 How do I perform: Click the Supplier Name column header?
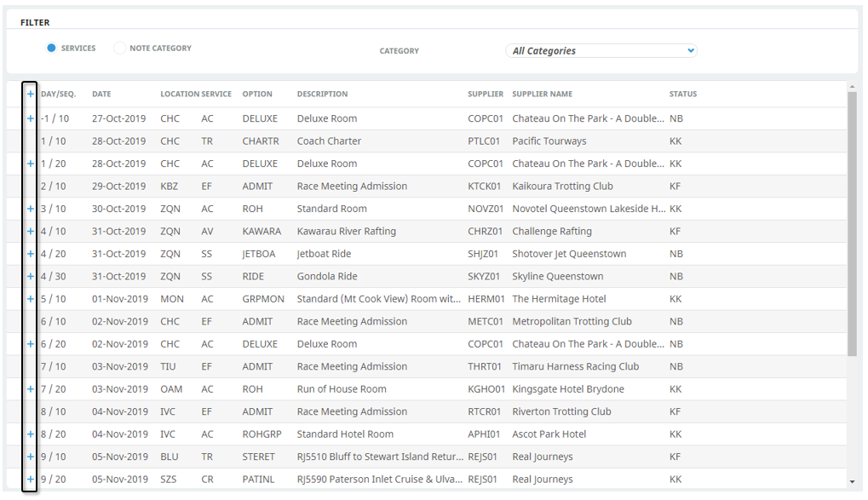(x=542, y=95)
